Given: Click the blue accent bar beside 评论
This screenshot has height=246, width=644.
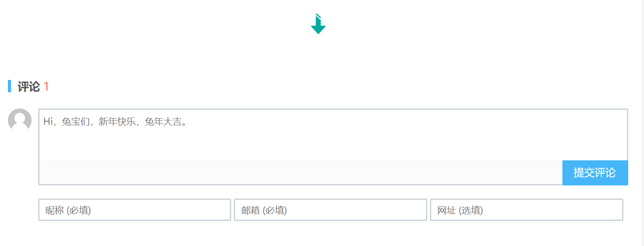Looking at the screenshot, I should [x=9, y=86].
